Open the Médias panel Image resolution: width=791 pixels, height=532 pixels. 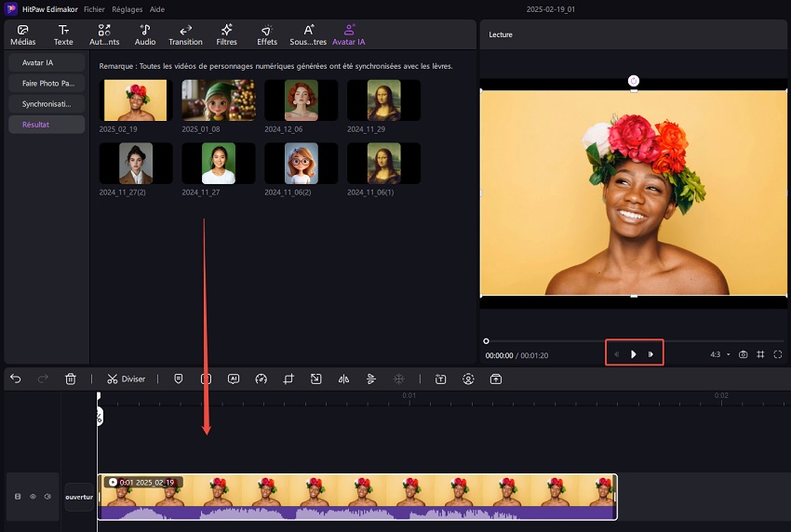tap(22, 34)
